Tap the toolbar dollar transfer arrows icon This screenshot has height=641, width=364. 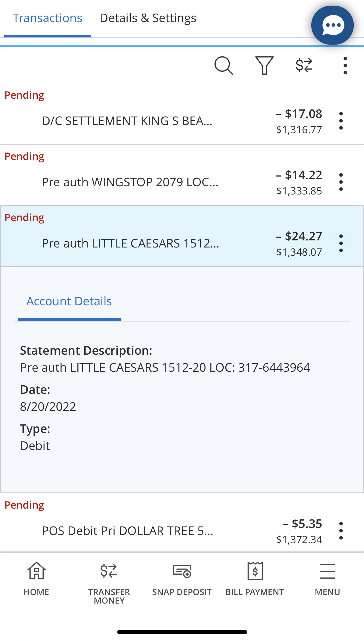pyautogui.click(x=304, y=65)
